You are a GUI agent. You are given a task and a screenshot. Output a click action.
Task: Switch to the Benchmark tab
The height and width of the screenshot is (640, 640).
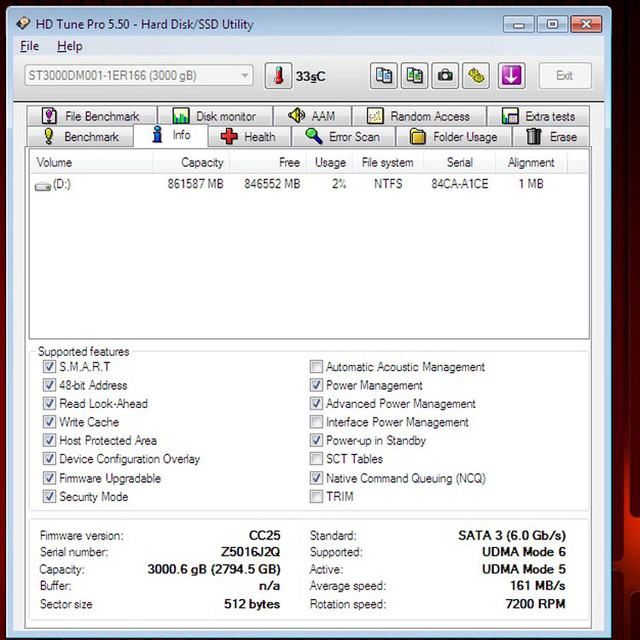pyautogui.click(x=80, y=136)
